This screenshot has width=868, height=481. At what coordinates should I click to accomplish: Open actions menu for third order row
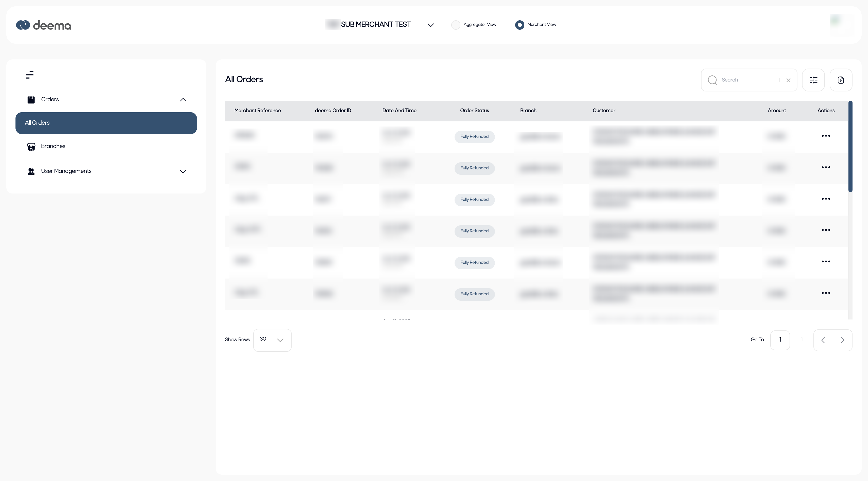point(826,199)
